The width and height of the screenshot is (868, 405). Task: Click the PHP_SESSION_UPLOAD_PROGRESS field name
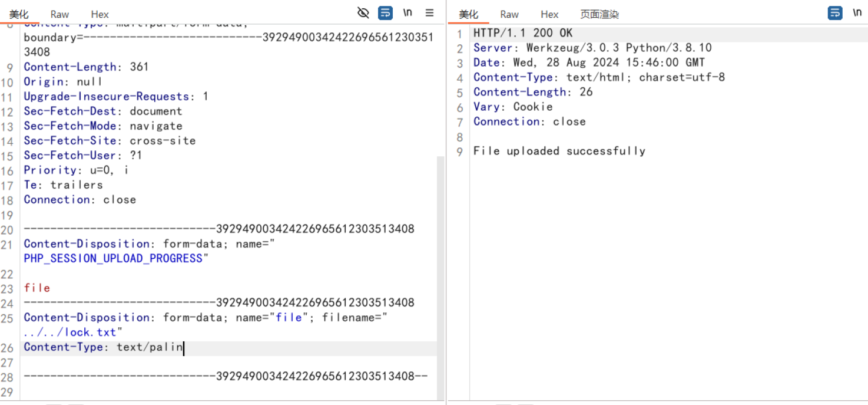[x=112, y=259]
